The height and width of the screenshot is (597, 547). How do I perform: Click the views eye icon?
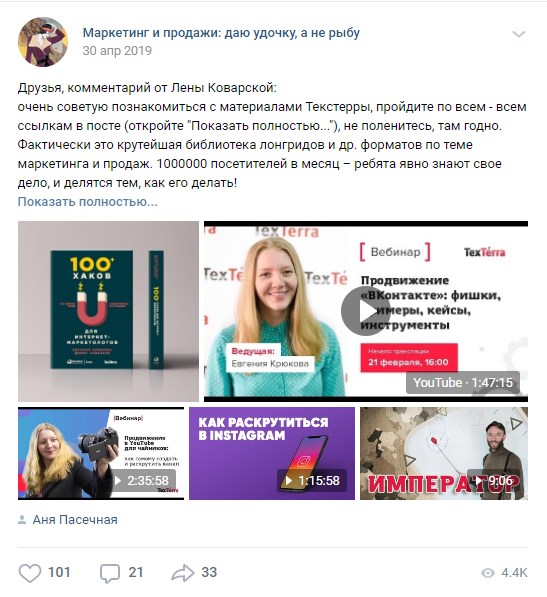click(x=488, y=573)
